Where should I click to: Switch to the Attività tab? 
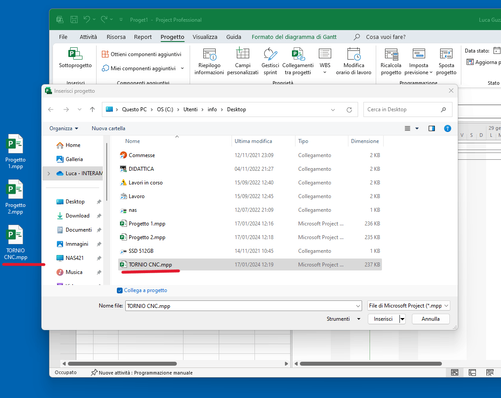click(88, 37)
